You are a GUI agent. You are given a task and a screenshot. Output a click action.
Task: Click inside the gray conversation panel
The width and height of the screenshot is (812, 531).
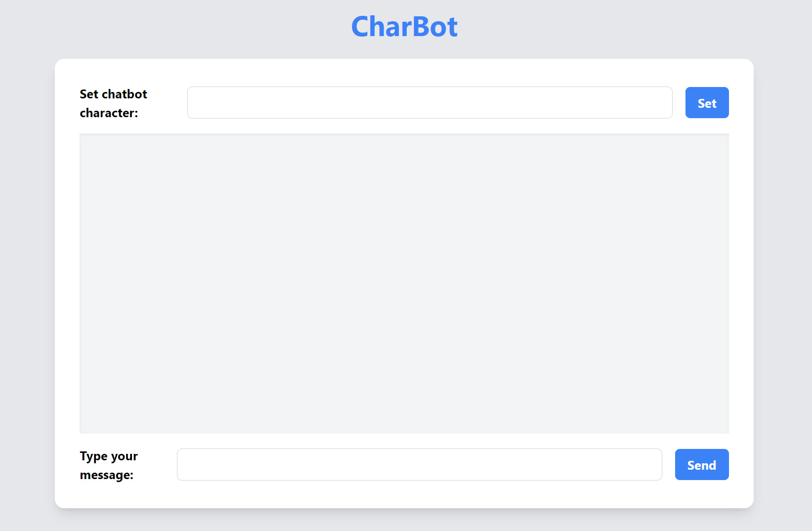404,283
